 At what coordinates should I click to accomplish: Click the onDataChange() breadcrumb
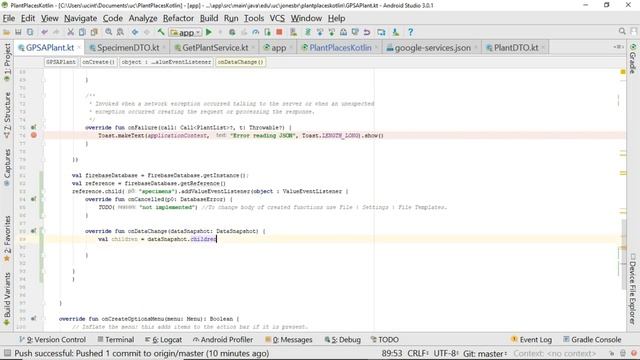[240, 62]
